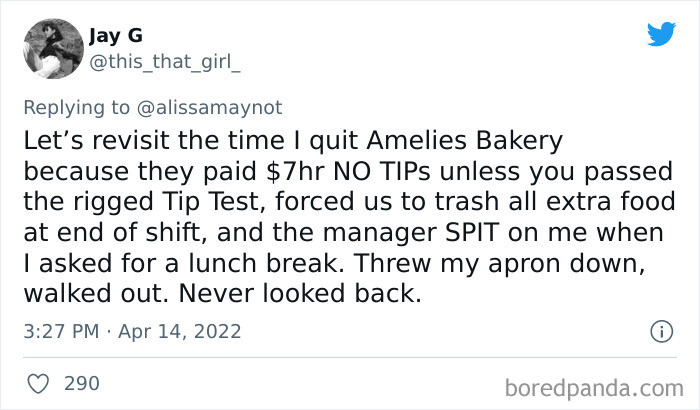The height and width of the screenshot is (410, 700).
Task: Open the tweet info circle icon
Action: [x=661, y=331]
